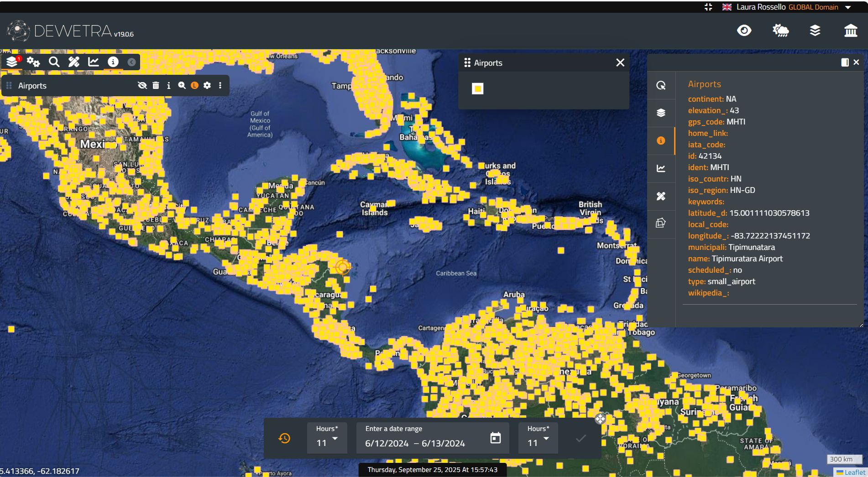Delete the Airports layer with the trash icon
Image resolution: width=868 pixels, height=477 pixels.
tap(156, 86)
